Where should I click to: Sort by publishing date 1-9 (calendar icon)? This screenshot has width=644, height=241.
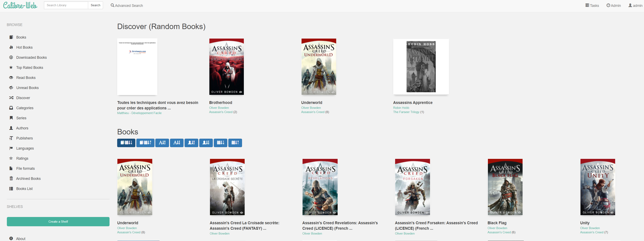220,143
